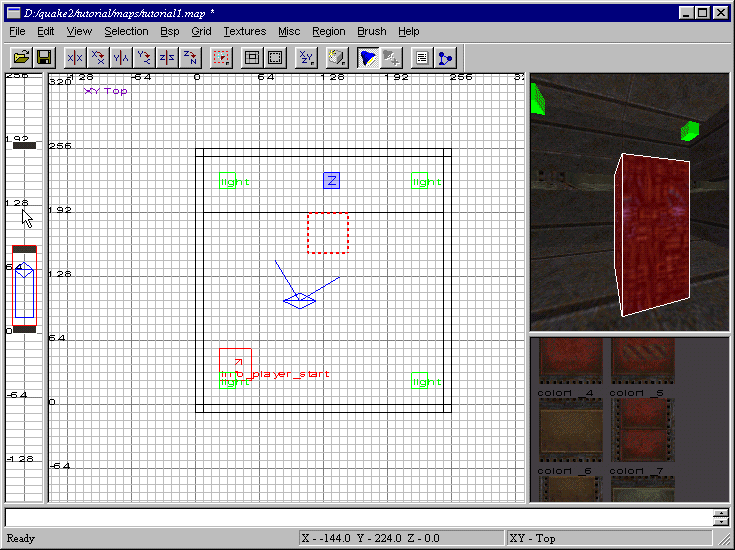
Task: Flip selection along the Y axis
Action: coord(121,58)
